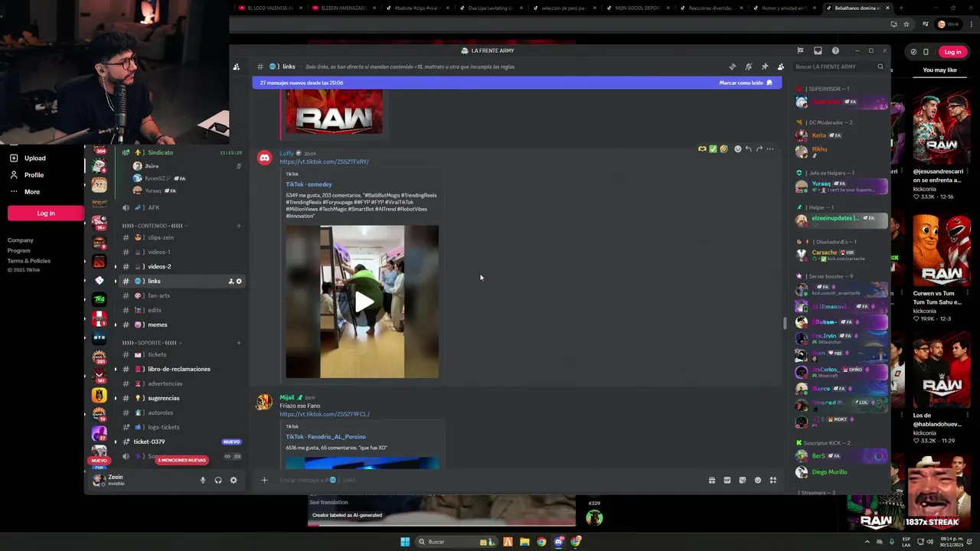The height and width of the screenshot is (551, 980).
Task: React with green checkmark on Luffy message
Action: coord(713,148)
